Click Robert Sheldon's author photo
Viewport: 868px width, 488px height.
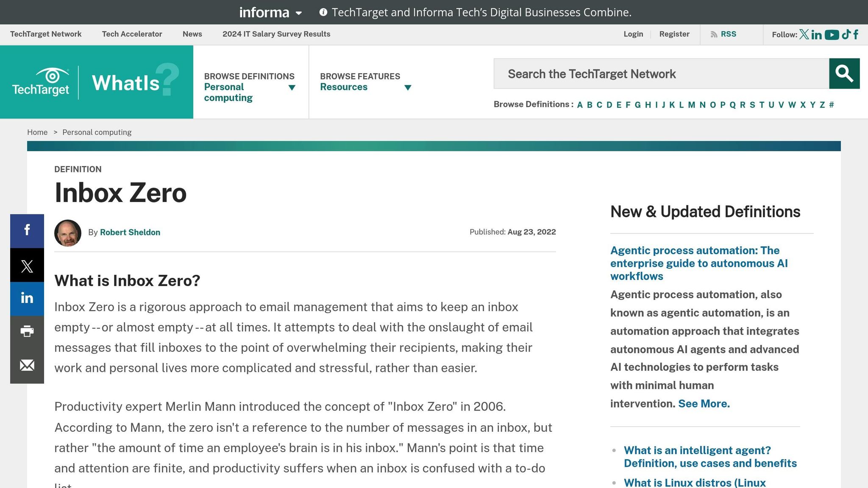click(x=68, y=233)
